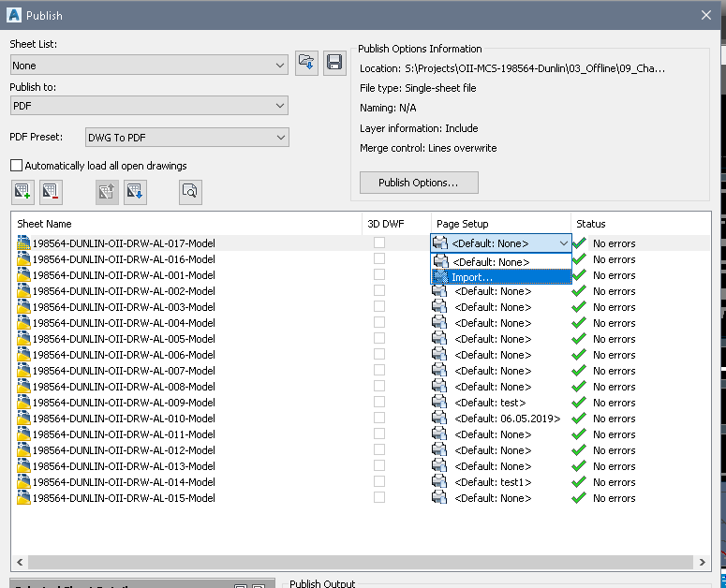This screenshot has height=588, width=726.
Task: Click the Preview sheet icon
Action: tap(190, 192)
